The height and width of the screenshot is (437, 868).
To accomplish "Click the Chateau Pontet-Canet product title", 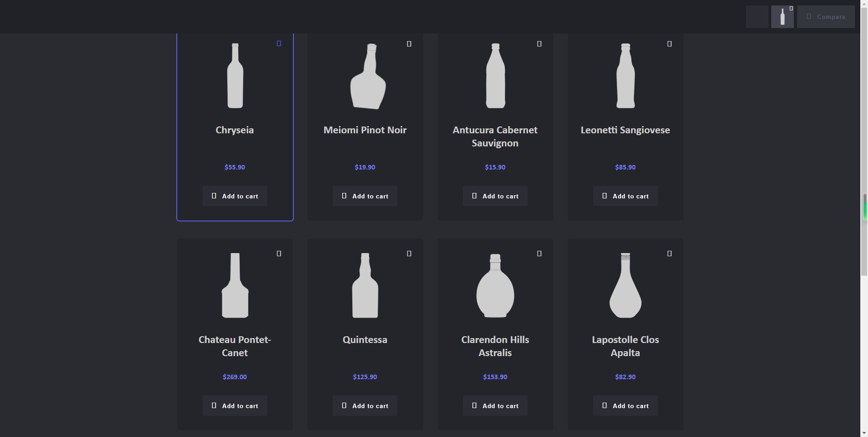I will (x=235, y=346).
